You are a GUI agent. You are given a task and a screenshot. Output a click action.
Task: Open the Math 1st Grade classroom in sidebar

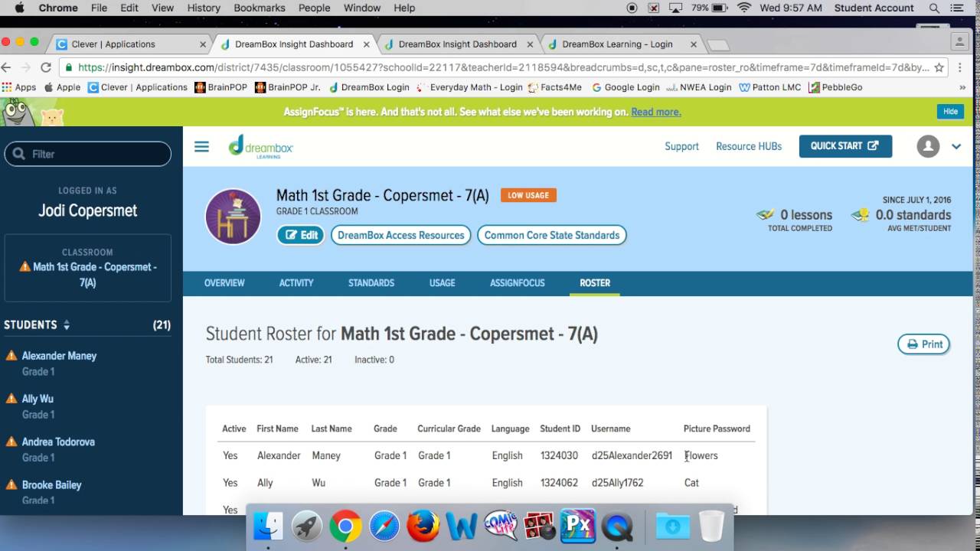click(x=88, y=267)
